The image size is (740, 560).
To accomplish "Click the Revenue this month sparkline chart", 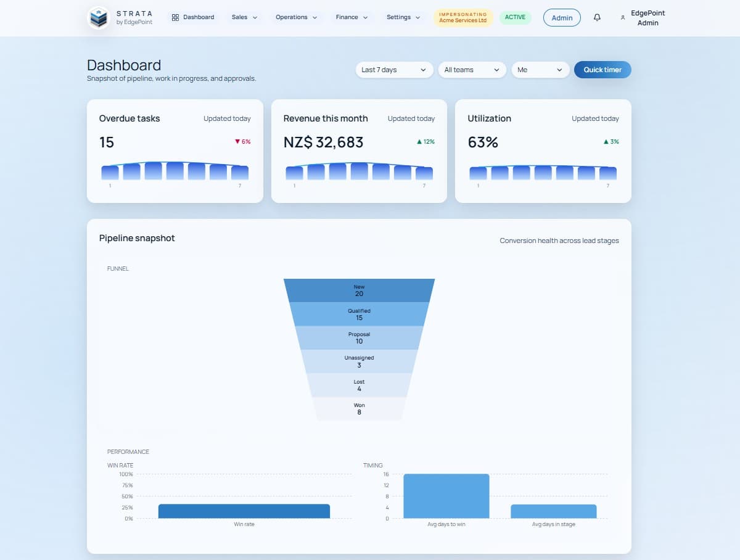I will click(358, 172).
